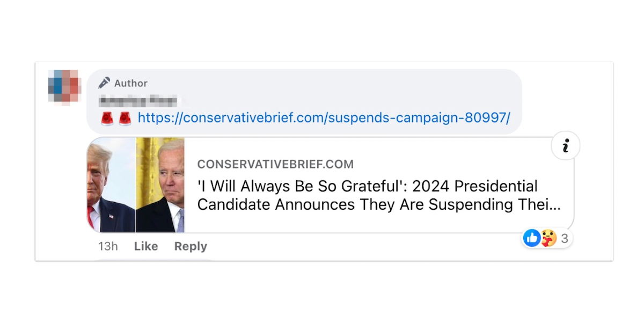Click the Author label to toggle badge details

[130, 83]
